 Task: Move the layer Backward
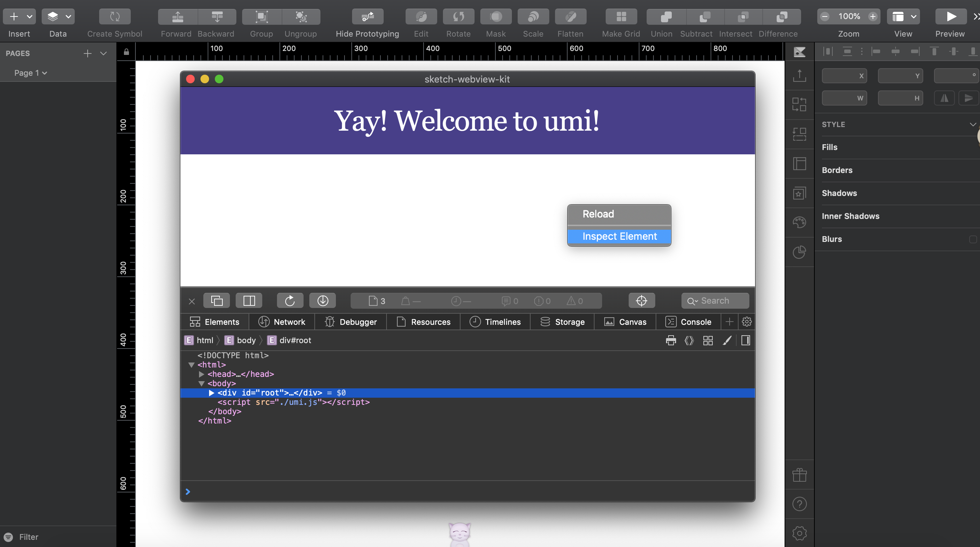[217, 17]
